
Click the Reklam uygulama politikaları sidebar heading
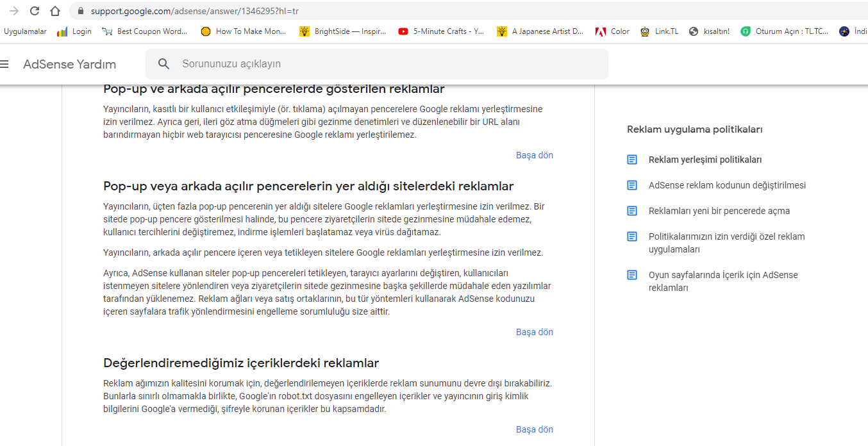[x=694, y=129]
